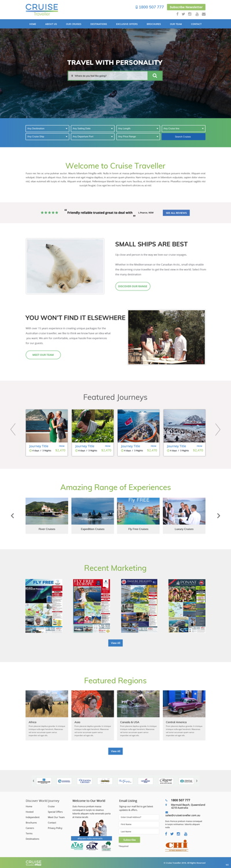
Task: Go to next slide in the Experiences carousel
Action: point(218,515)
